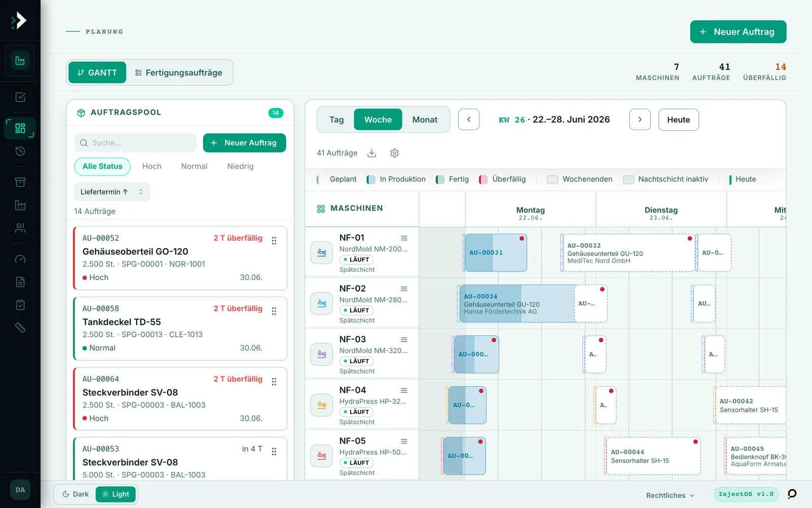Go to previous week arrow
The width and height of the screenshot is (812, 508).
(469, 120)
